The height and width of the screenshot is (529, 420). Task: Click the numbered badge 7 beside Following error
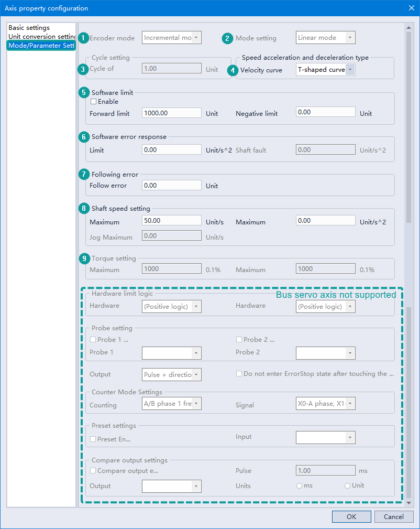click(x=84, y=174)
